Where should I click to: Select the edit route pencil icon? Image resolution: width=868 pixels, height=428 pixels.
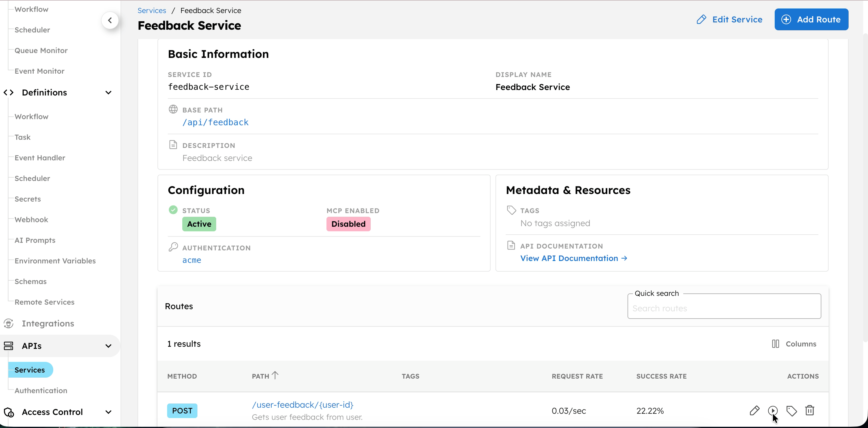(x=755, y=410)
